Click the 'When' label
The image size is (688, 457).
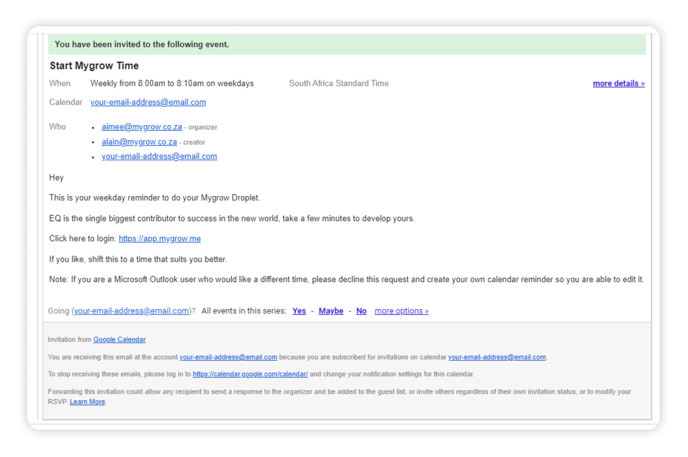tap(60, 83)
